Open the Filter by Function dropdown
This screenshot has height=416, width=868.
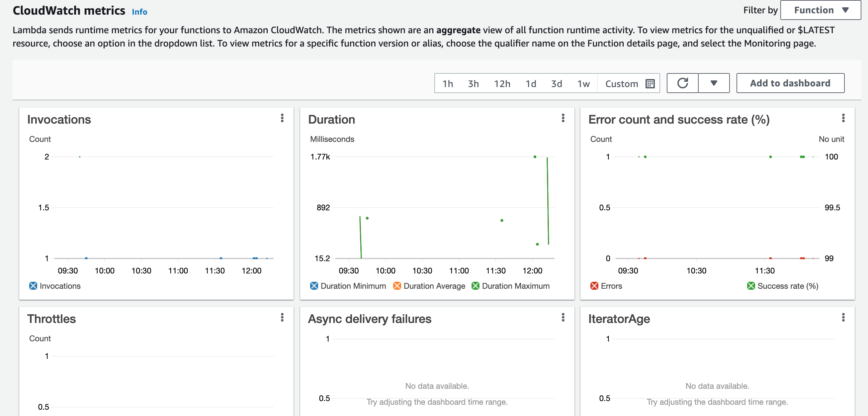(x=820, y=10)
